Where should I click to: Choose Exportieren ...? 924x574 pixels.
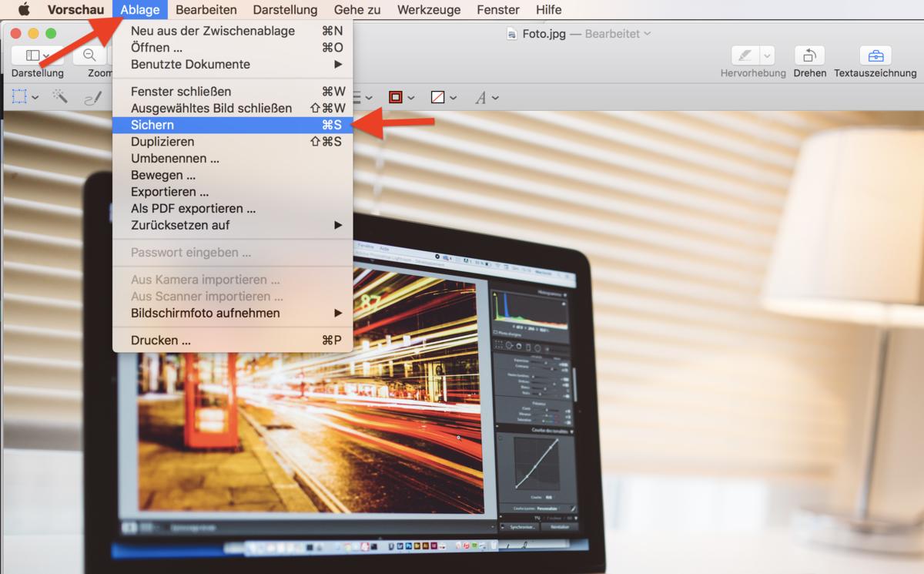click(x=233, y=192)
